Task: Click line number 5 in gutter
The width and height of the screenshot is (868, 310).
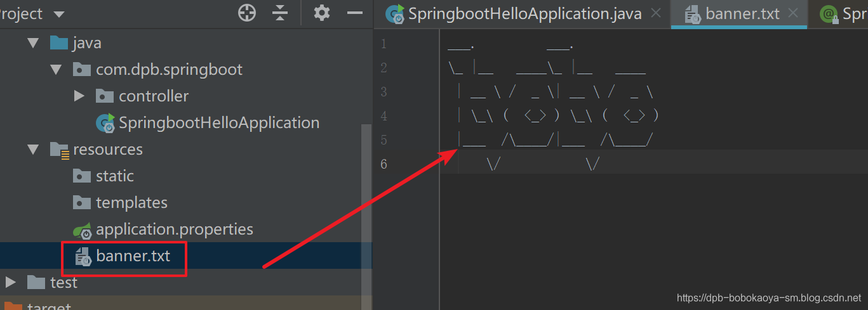Action: (383, 140)
